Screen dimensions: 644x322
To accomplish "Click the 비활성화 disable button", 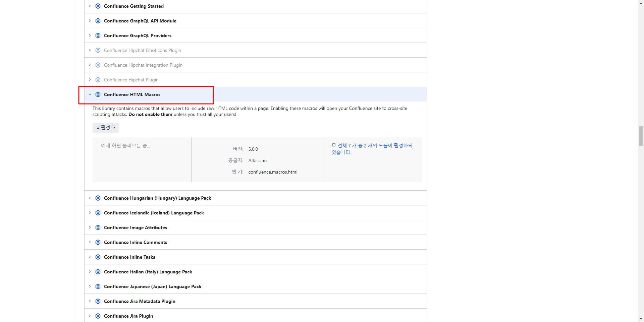I will coord(106,127).
